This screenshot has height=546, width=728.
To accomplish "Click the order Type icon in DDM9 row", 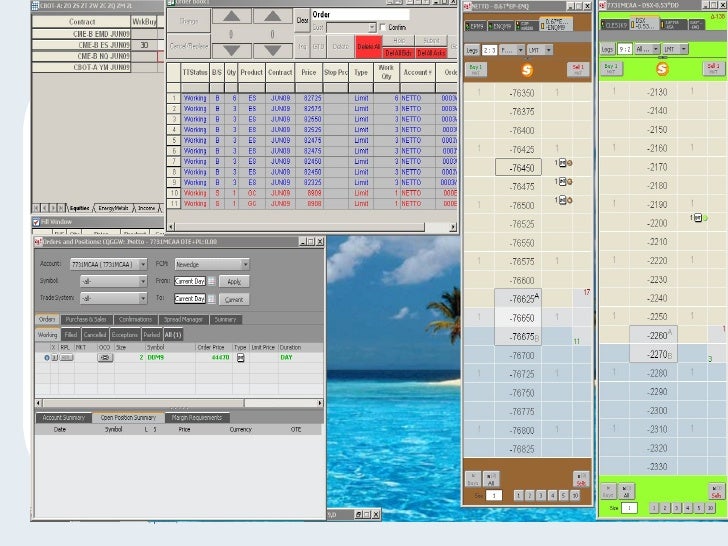I will pyautogui.click(x=241, y=357).
